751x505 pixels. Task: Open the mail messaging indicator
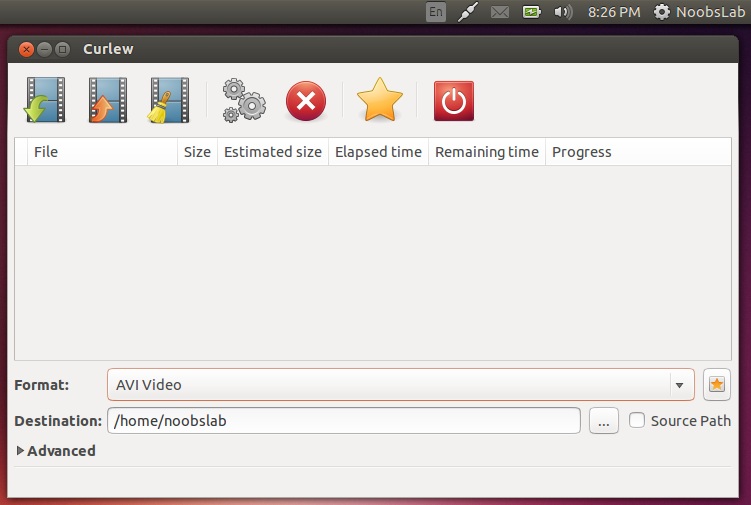(500, 12)
